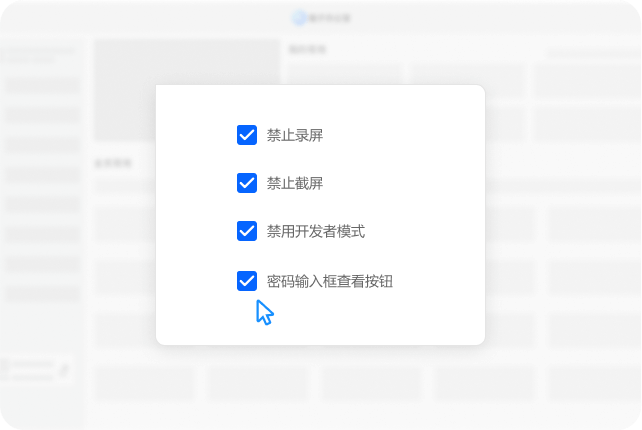The width and height of the screenshot is (642, 430).
Task: Click the blurred edit icon at sidebar bottom
Action: point(64,371)
